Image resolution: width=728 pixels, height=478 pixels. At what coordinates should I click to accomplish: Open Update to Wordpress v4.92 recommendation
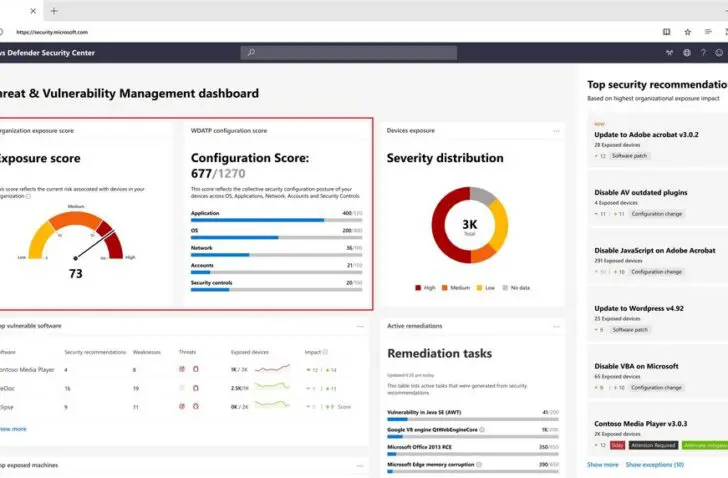pos(639,308)
